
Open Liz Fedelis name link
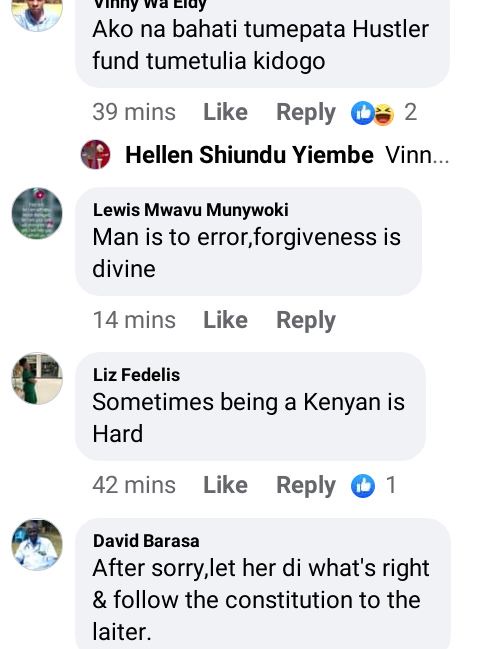136,375
